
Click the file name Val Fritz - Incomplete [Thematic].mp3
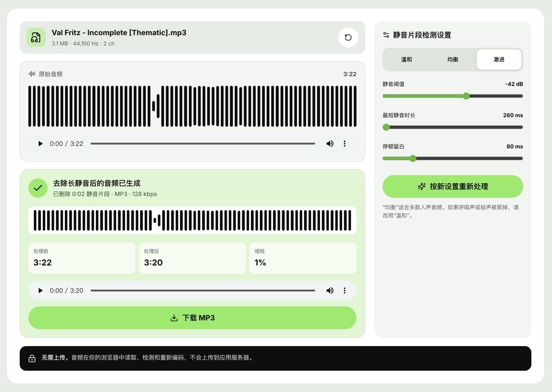tap(119, 33)
